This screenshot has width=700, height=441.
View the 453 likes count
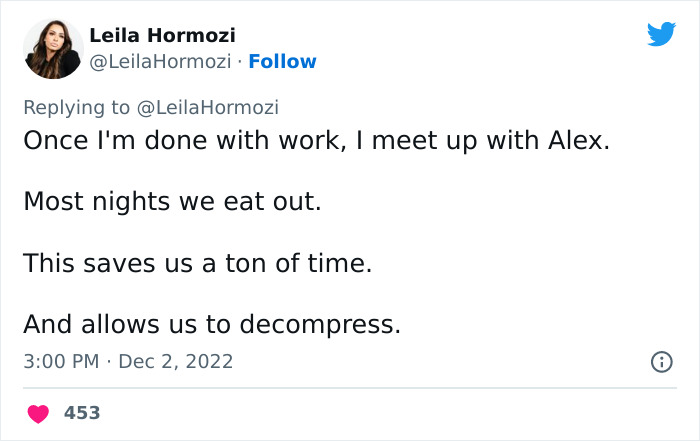[82, 413]
